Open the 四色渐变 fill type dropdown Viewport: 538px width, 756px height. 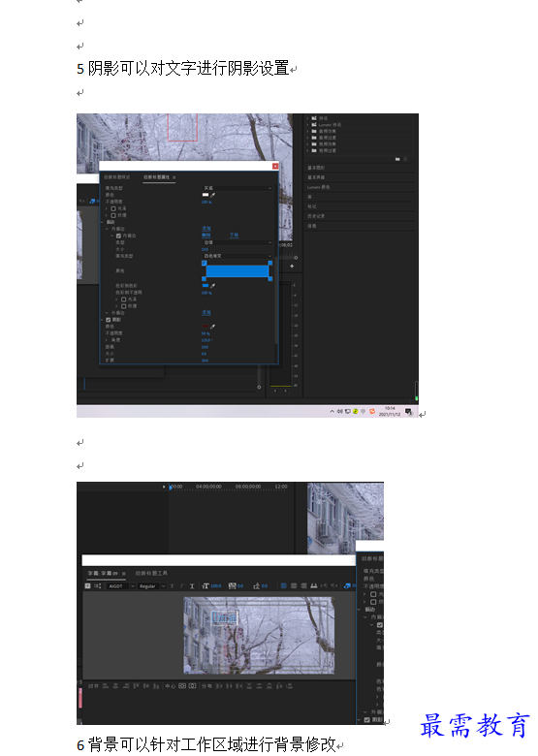tap(237, 256)
